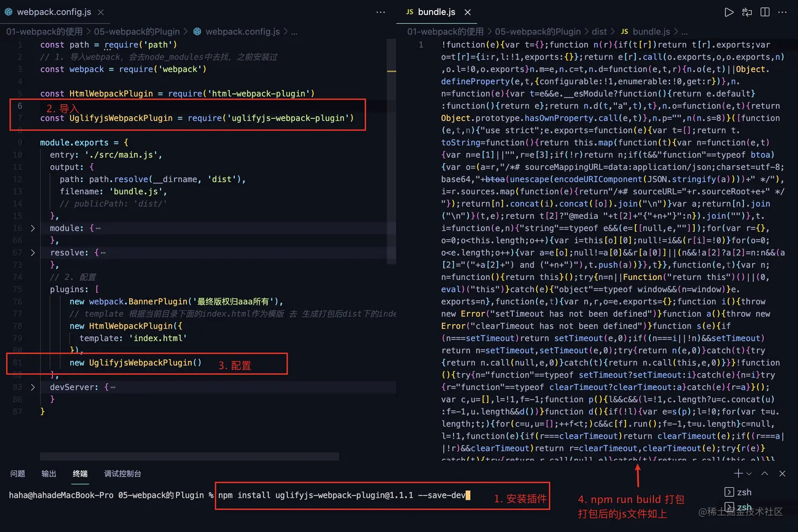
Task: Click the horizontal scrollbar under webpack.config.js code
Action: 189,457
